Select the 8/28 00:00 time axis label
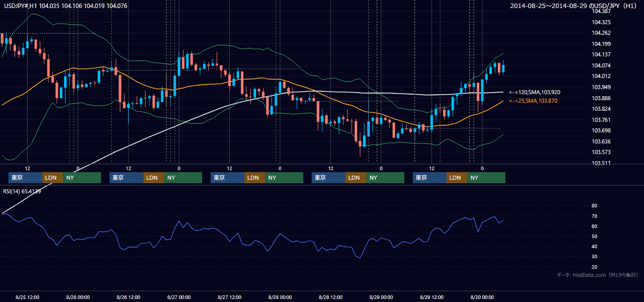 pos(280,297)
